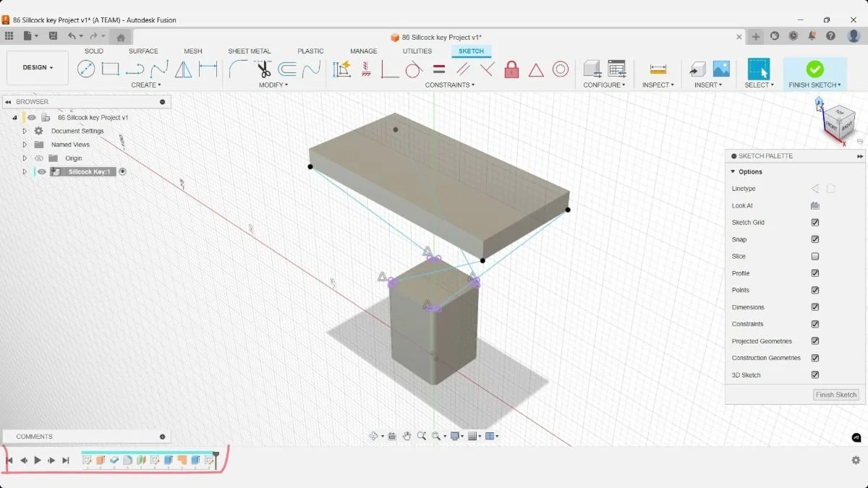Jump to the timeline beginning
868x488 pixels.
tap(9, 461)
